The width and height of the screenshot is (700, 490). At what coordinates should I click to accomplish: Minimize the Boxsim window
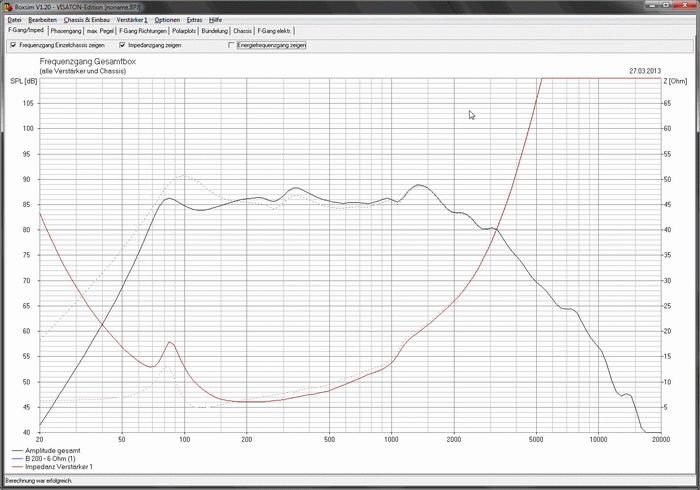tap(654, 5)
